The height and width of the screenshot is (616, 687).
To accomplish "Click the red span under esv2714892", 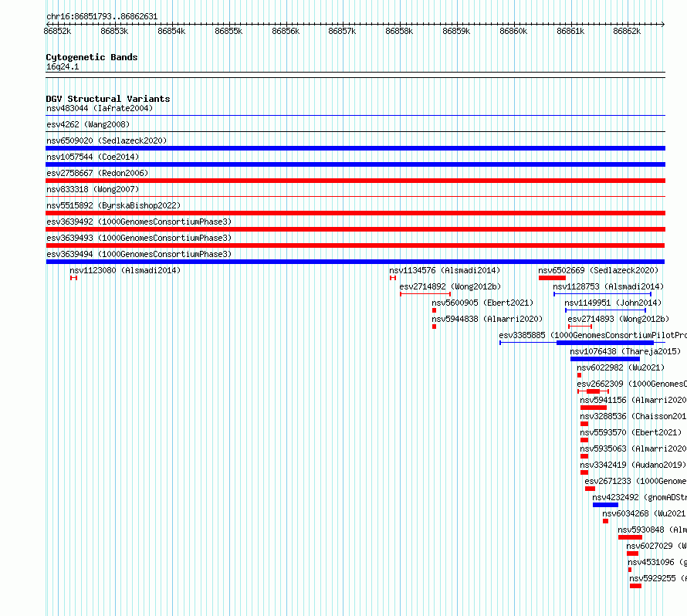I will click(x=425, y=294).
